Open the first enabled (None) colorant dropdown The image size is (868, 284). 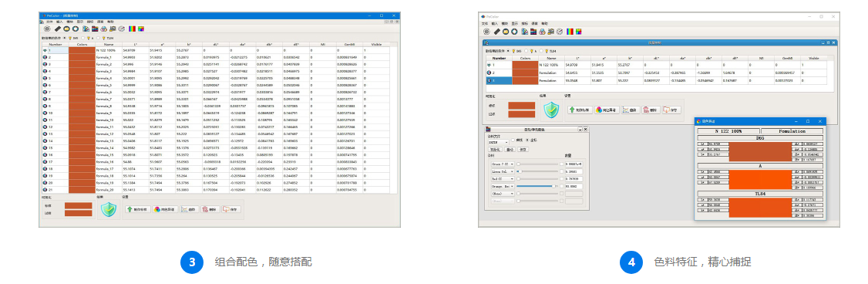[503, 194]
